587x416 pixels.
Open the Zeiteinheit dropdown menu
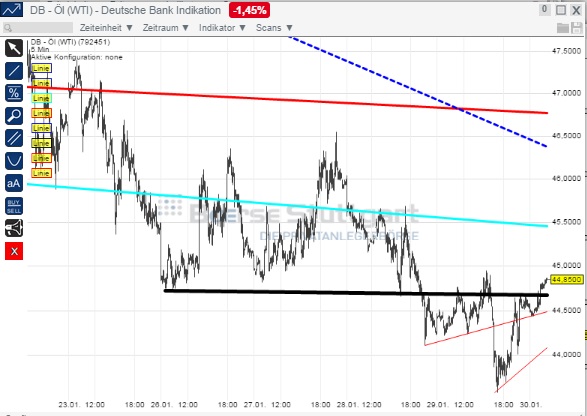click(x=106, y=28)
